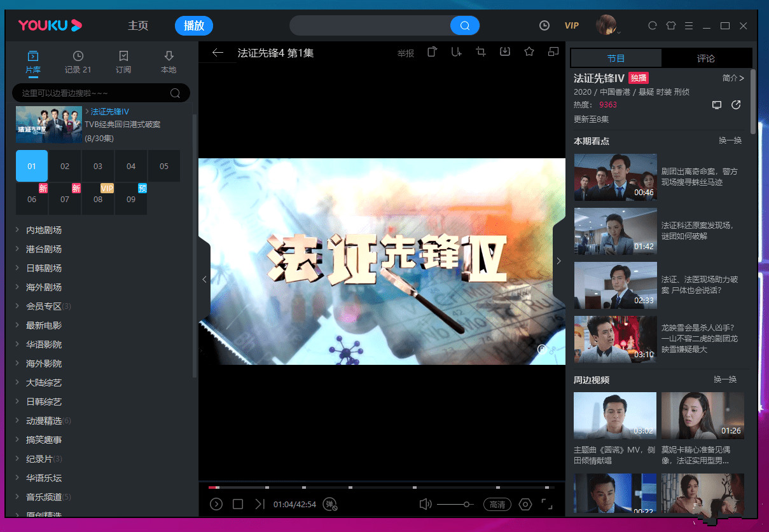Image resolution: width=769 pixels, height=532 pixels.
Task: Skip to next episode button
Action: click(x=260, y=504)
